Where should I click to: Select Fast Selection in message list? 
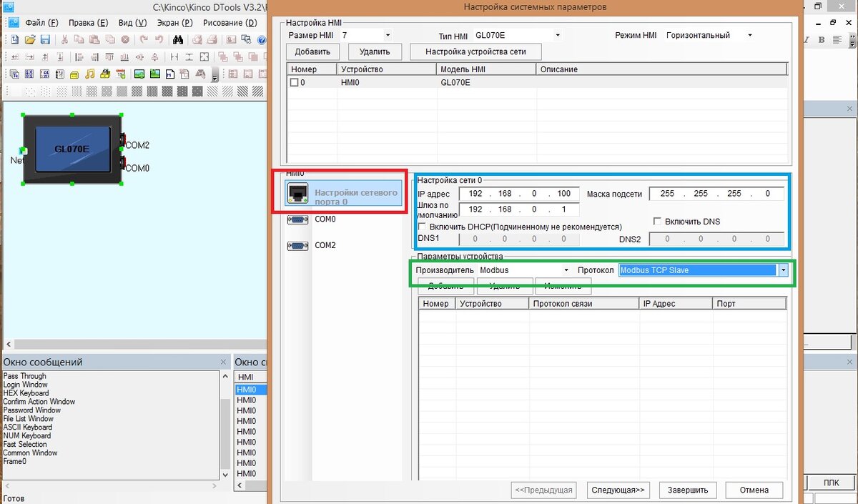click(x=25, y=444)
